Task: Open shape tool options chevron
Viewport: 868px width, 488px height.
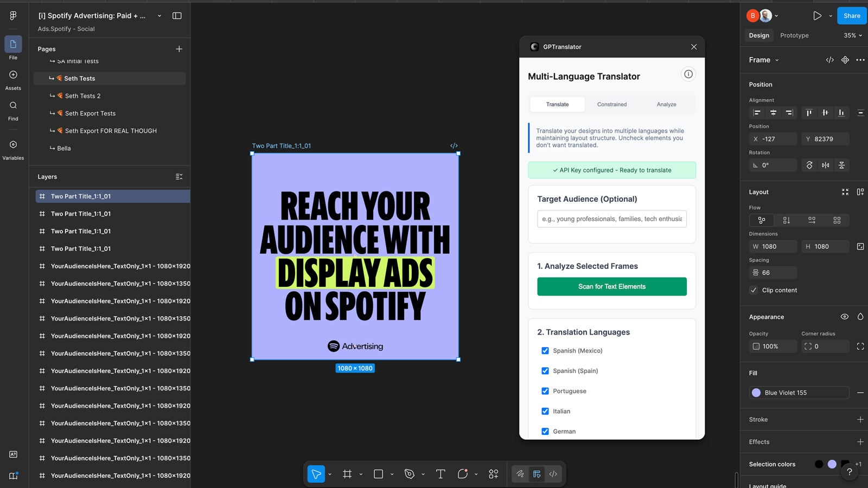Action: click(392, 474)
